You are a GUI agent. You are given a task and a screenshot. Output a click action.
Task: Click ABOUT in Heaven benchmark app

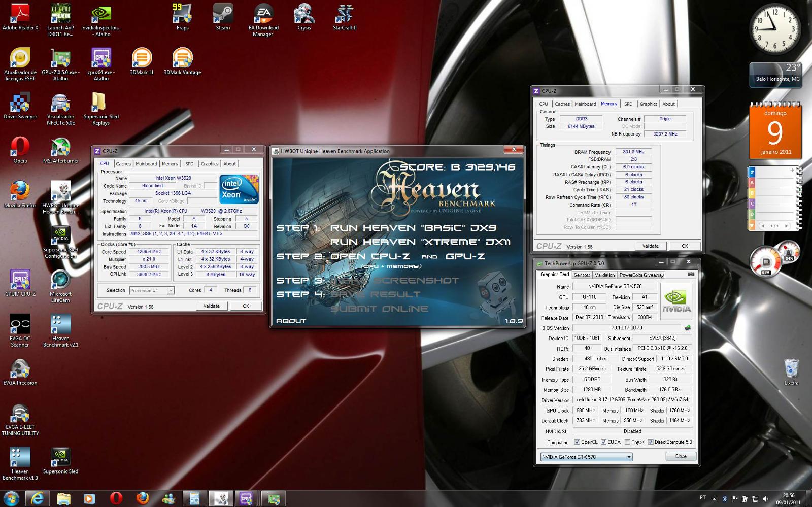[291, 321]
